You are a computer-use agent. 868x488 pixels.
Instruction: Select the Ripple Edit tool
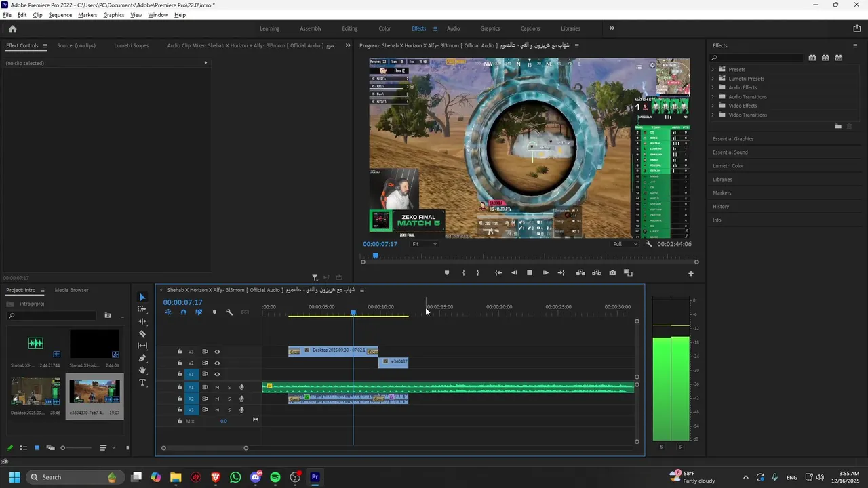pos(142,321)
